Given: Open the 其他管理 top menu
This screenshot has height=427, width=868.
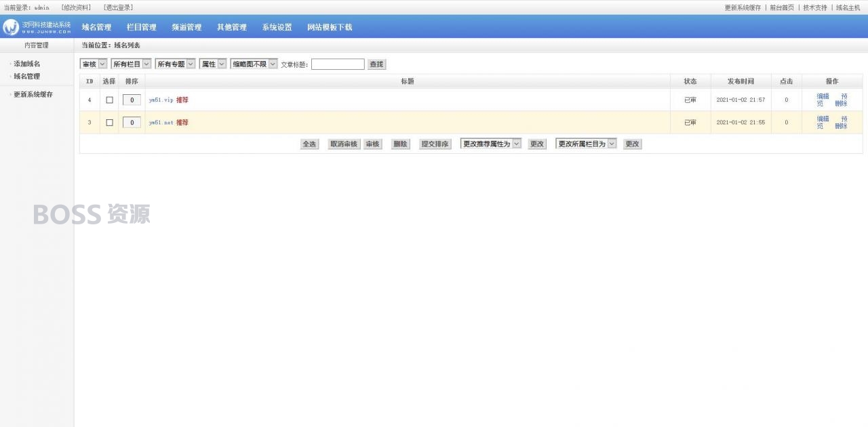Looking at the screenshot, I should [232, 27].
